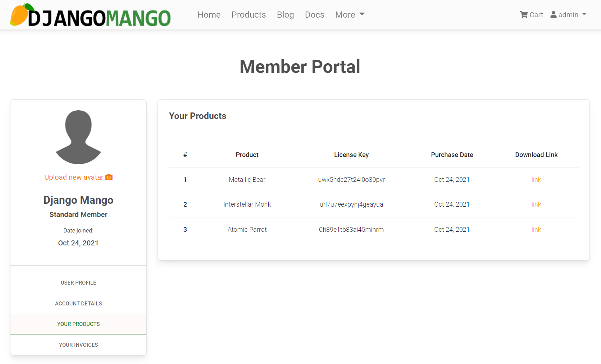Expand the More dropdown menu
This screenshot has height=364, width=601.
point(350,15)
